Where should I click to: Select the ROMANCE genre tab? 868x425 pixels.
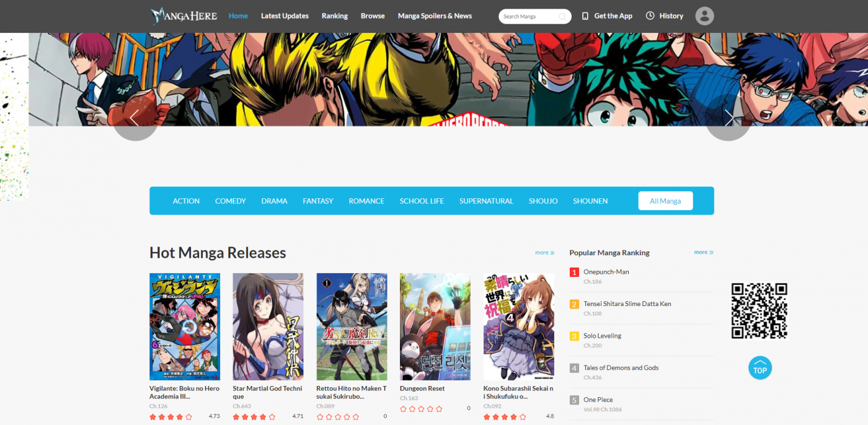(x=366, y=201)
